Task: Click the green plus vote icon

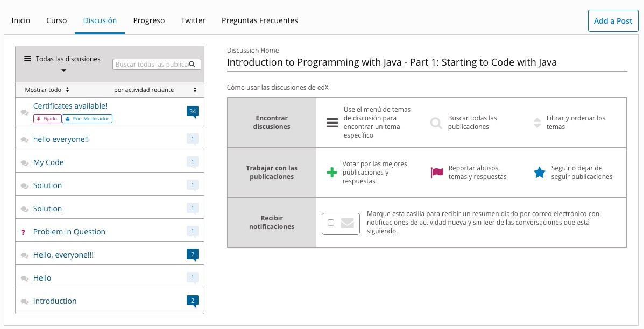Action: (332, 173)
